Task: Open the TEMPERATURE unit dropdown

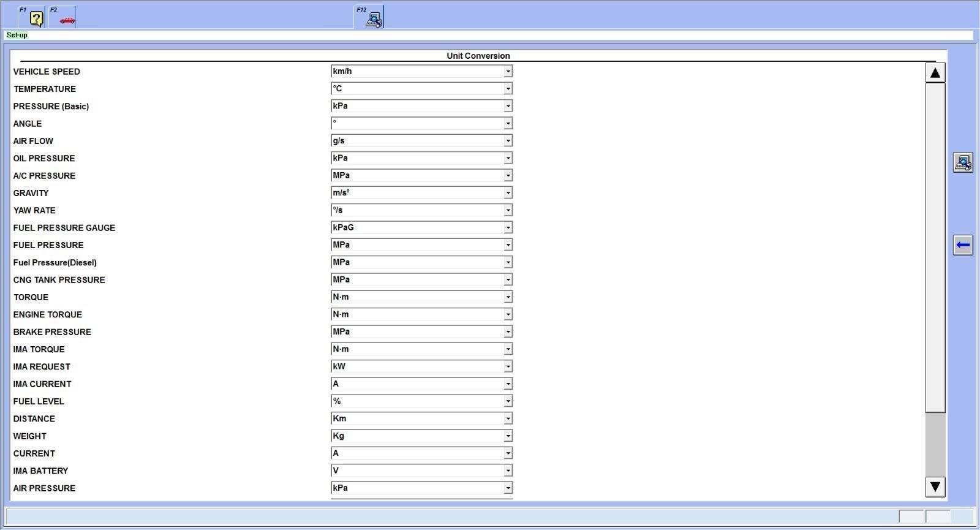Action: [421, 88]
